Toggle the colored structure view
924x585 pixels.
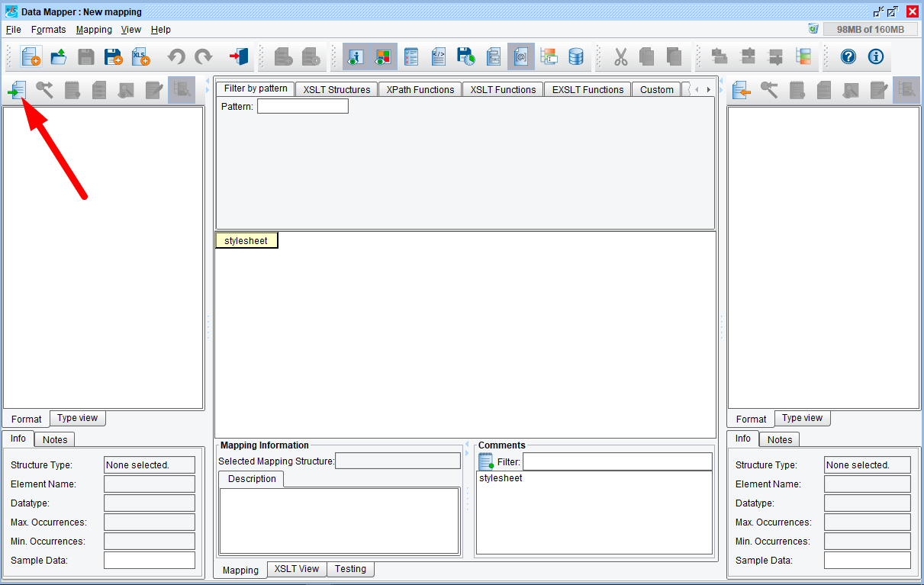click(x=382, y=56)
